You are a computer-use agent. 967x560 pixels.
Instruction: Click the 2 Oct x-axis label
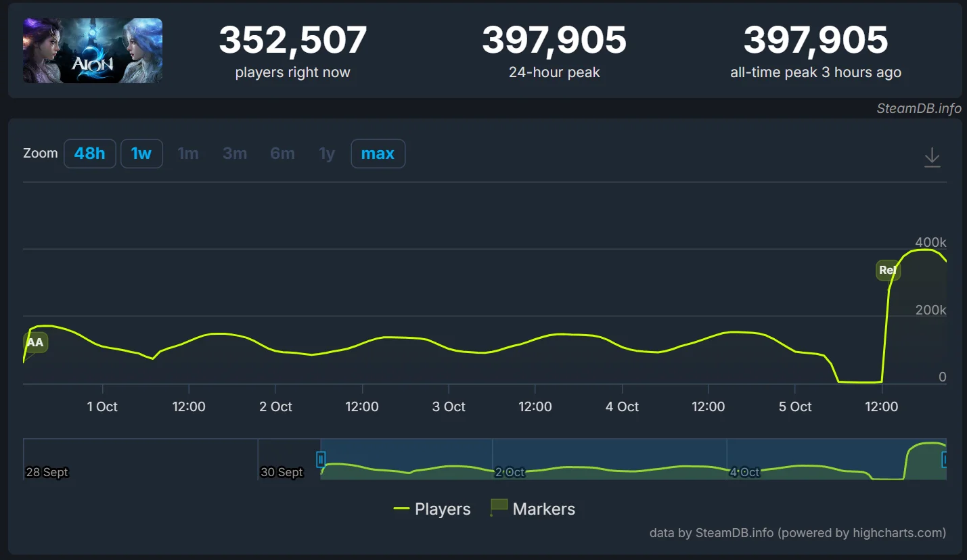(275, 406)
